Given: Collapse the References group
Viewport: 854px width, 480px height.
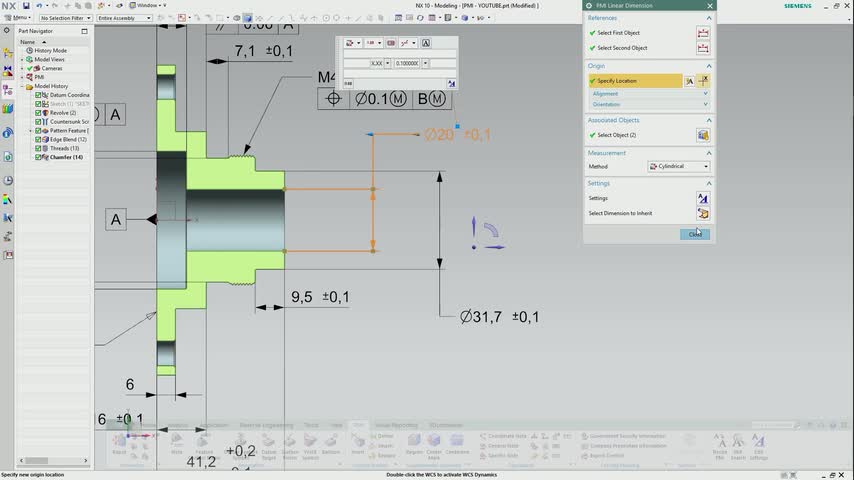Looking at the screenshot, I should [709, 18].
